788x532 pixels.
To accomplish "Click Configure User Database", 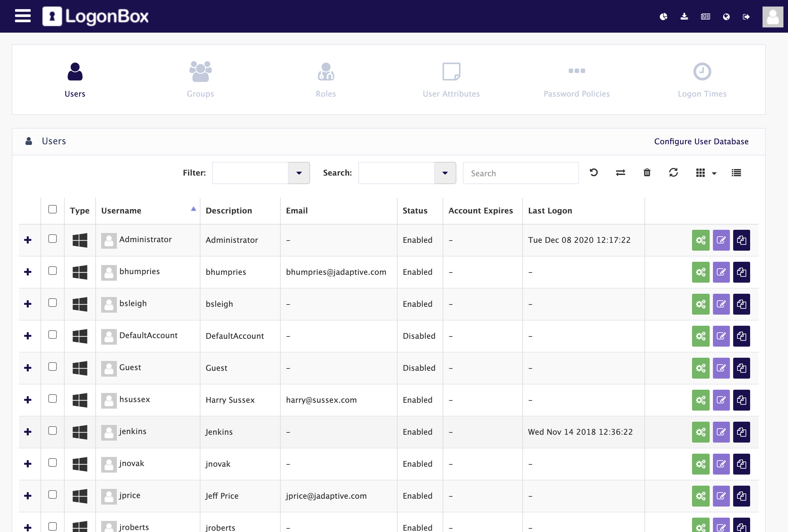I will pos(701,141).
